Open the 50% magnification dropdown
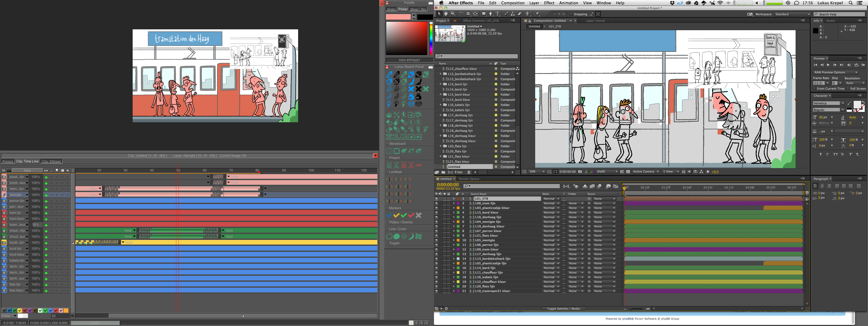The image size is (868, 326). tap(537, 172)
